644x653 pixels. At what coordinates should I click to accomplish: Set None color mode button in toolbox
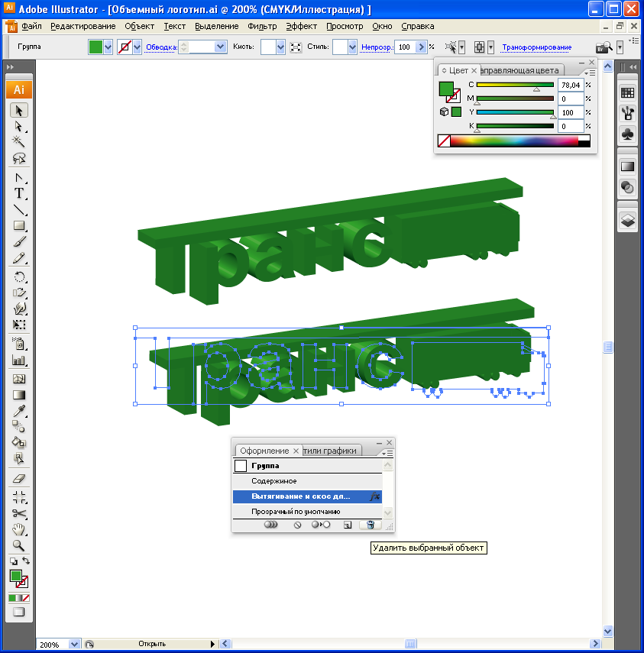coord(26,598)
